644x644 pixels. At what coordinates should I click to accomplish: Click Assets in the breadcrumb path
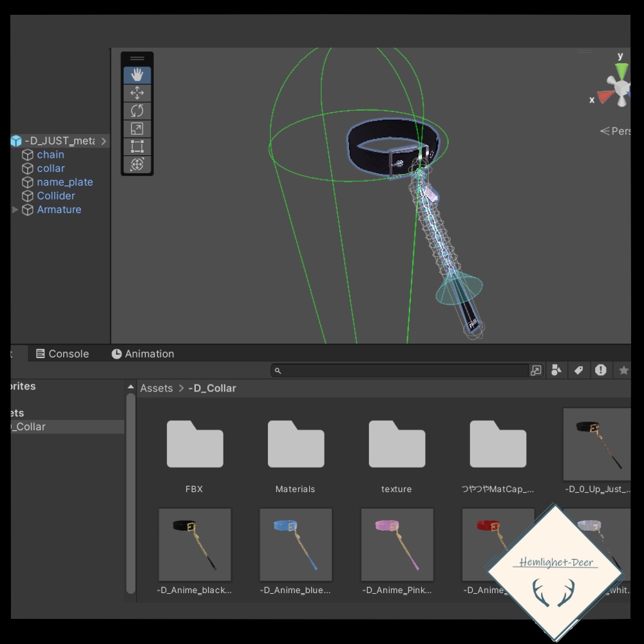click(x=156, y=388)
